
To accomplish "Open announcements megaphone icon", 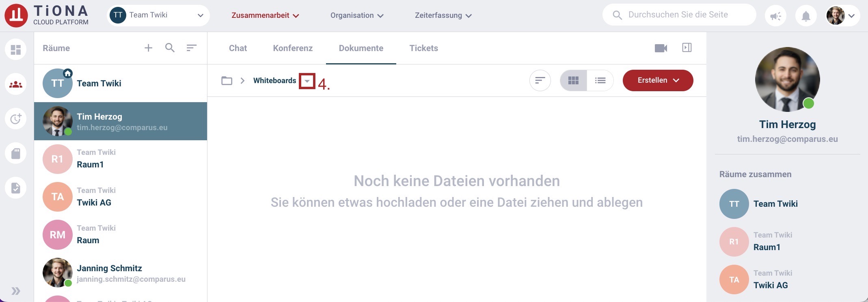I will tap(775, 15).
